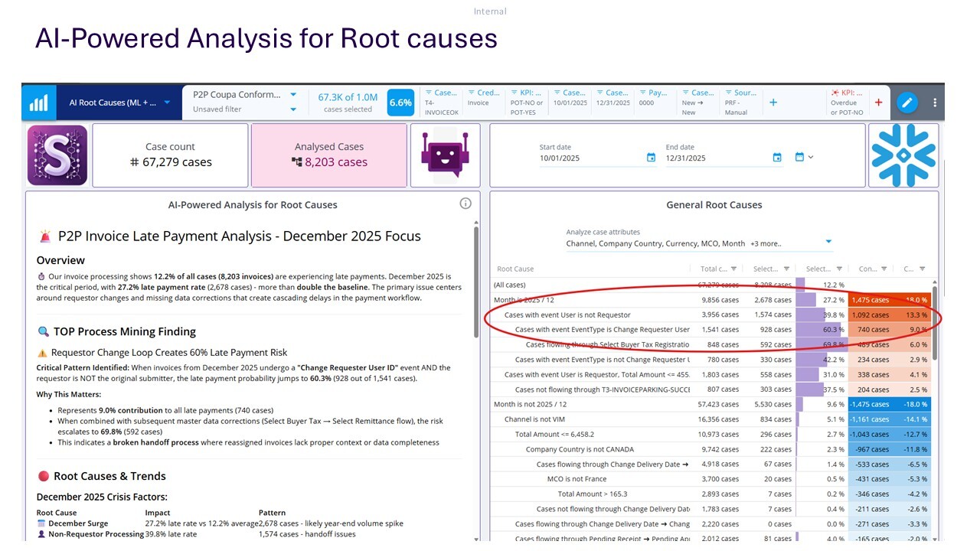This screenshot has width=980, height=551.
Task: Click the TOP Process Mining Finding heading
Action: coord(125,331)
